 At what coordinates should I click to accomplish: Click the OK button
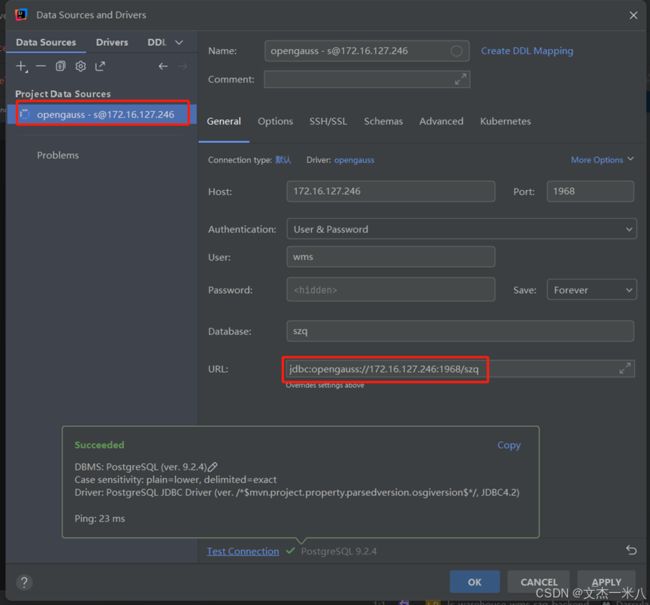[x=474, y=582]
